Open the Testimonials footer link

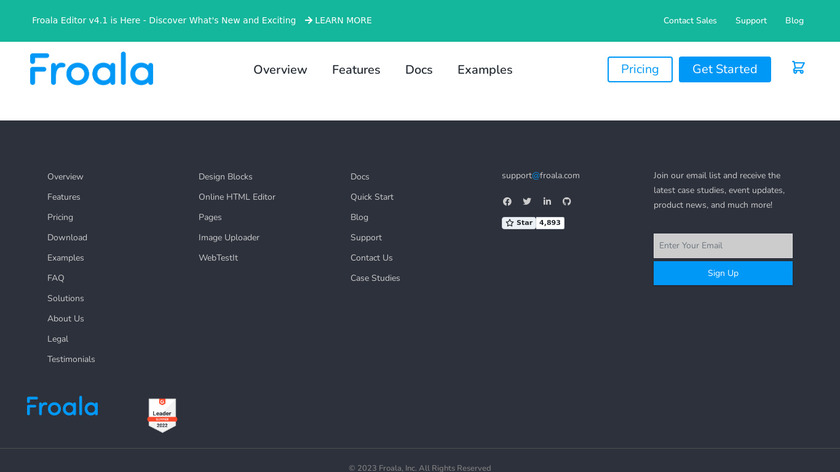(x=71, y=359)
